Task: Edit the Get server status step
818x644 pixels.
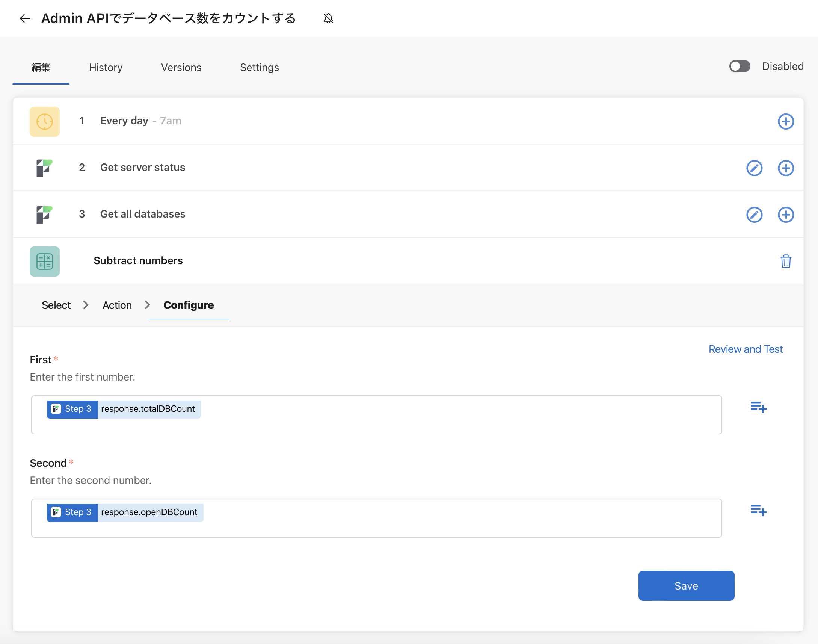Action: [x=754, y=168]
